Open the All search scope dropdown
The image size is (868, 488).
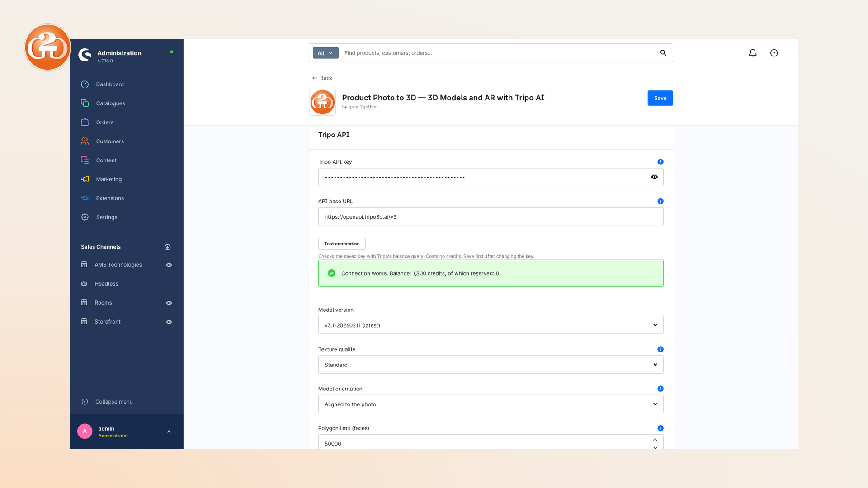tap(325, 53)
